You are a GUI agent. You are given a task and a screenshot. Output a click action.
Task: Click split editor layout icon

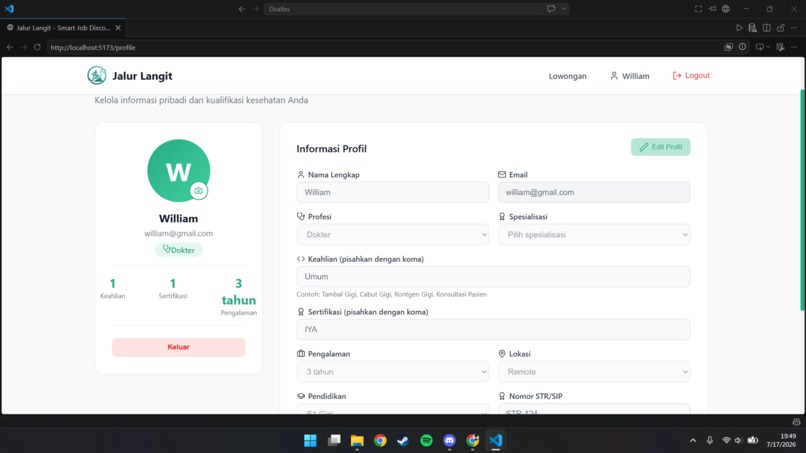click(x=766, y=28)
